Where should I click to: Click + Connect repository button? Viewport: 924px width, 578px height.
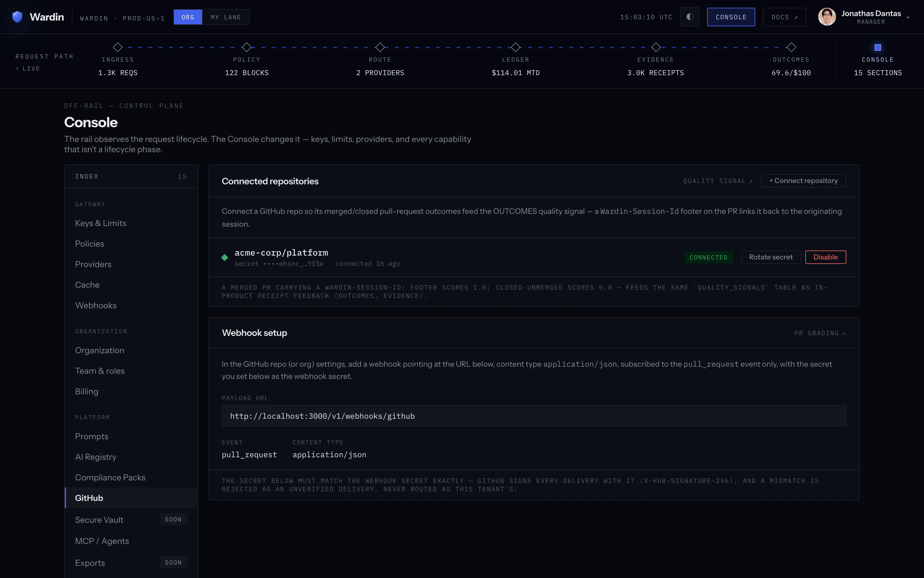pos(803,181)
